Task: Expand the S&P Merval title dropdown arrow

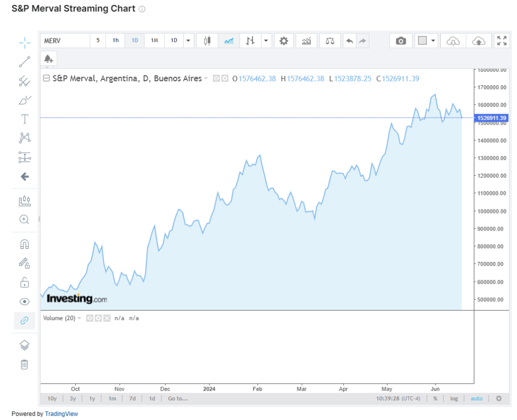Action: 206,78
